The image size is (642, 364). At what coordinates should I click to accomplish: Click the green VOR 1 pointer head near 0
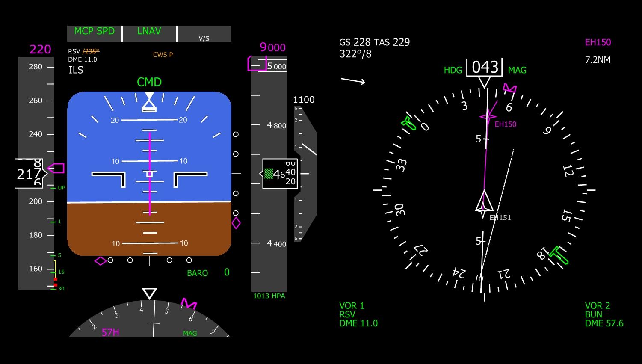tap(408, 124)
